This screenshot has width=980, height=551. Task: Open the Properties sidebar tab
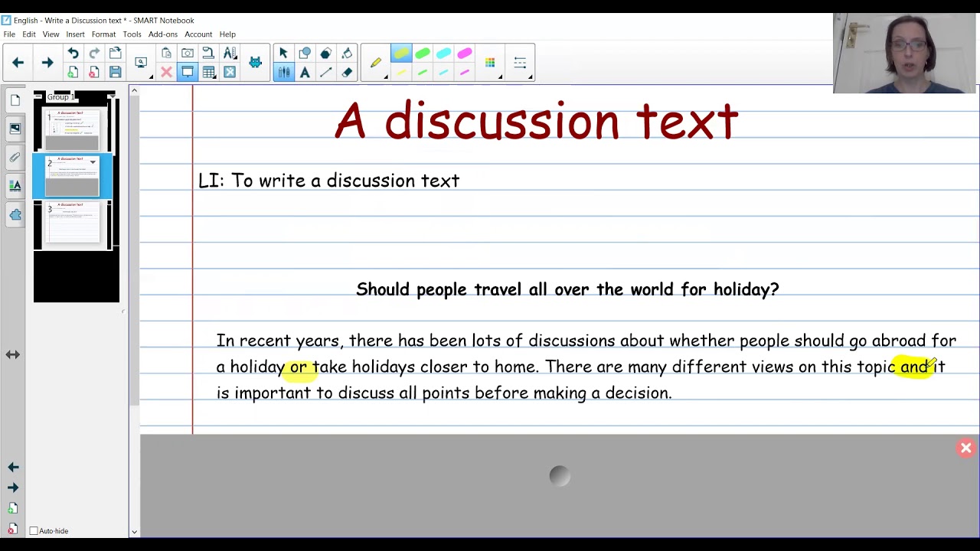click(15, 185)
